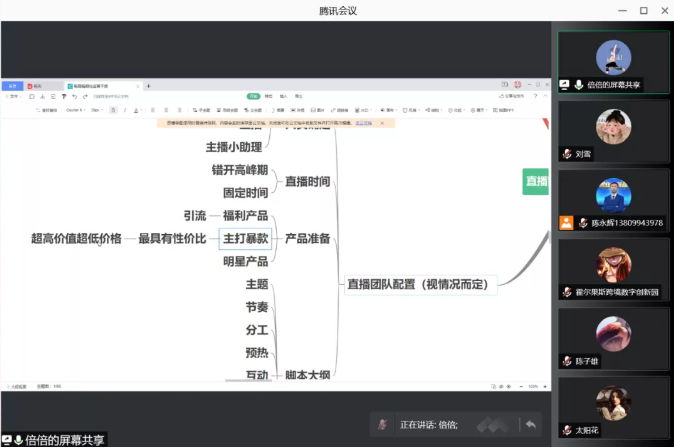Select the 超高价值超低价格 node
Image resolution: width=674 pixels, height=448 pixels.
click(x=77, y=239)
